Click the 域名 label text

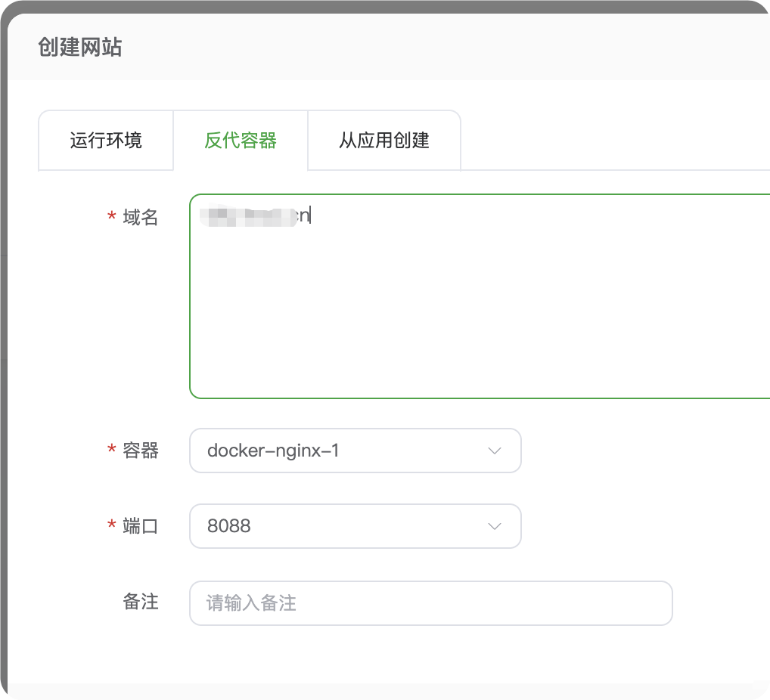tap(141, 219)
